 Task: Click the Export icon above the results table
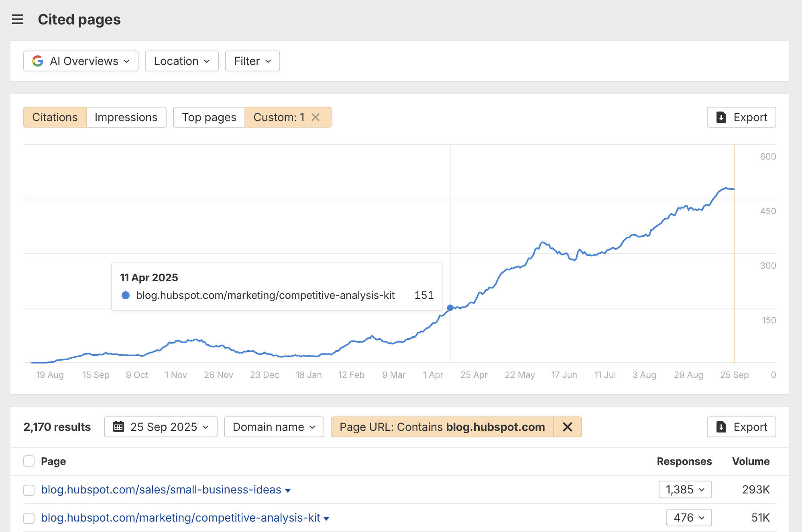tap(721, 427)
